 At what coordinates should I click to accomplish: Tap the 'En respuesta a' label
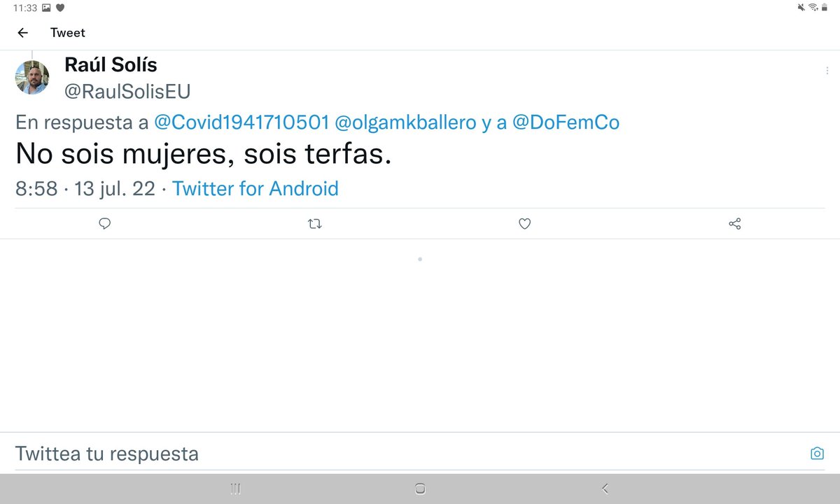pos(81,122)
